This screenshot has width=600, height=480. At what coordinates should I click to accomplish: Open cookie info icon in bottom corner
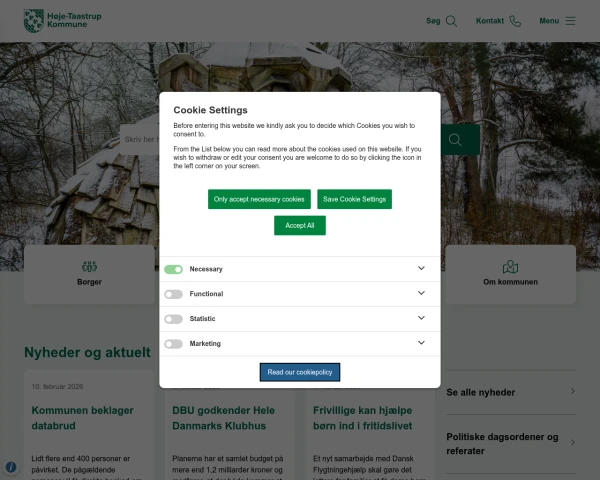tap(11, 467)
